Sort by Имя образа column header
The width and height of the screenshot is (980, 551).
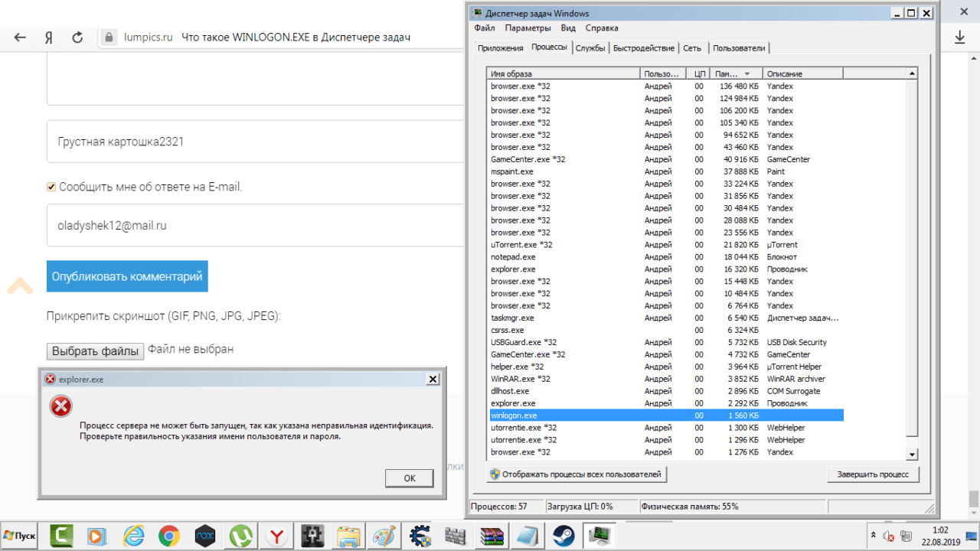563,73
